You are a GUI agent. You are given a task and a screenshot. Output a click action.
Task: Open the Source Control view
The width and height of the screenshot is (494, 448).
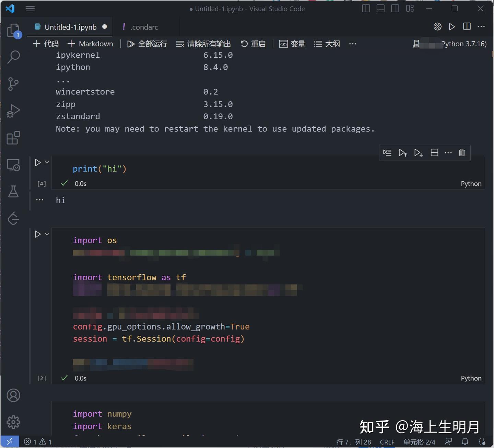14,84
